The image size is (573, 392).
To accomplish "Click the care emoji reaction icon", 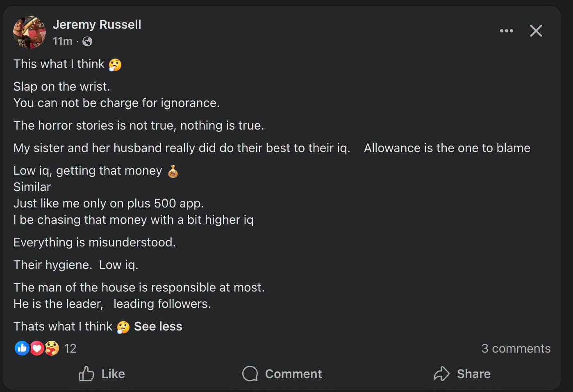I will point(52,348).
